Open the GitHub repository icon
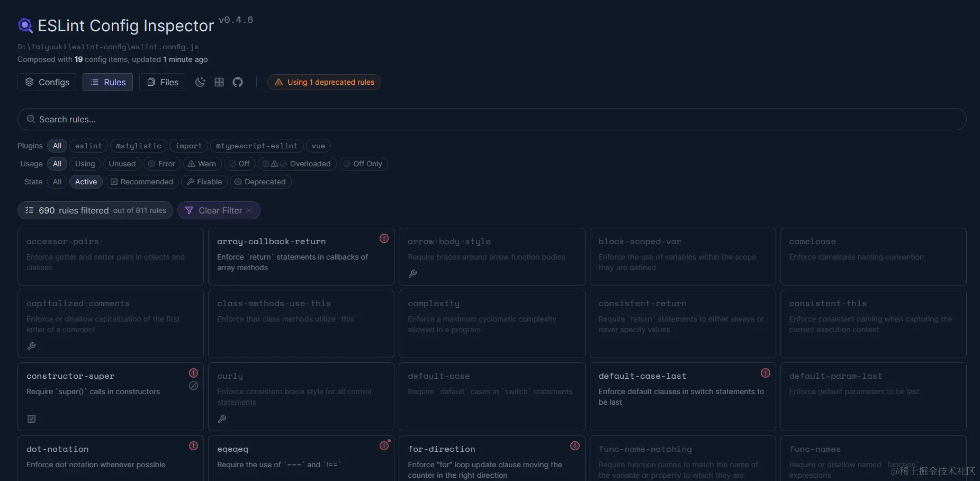Image resolution: width=980 pixels, height=481 pixels. (x=238, y=82)
